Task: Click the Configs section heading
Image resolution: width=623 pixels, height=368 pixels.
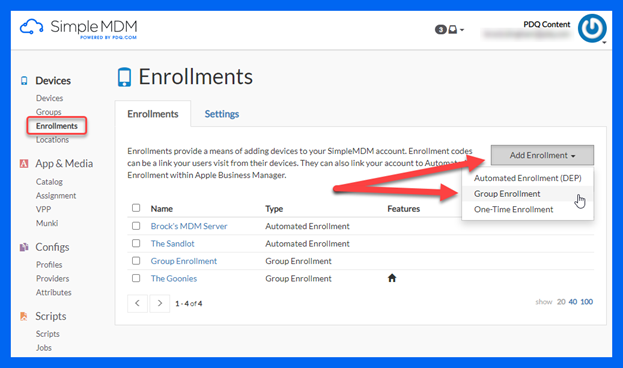Action: click(x=52, y=247)
